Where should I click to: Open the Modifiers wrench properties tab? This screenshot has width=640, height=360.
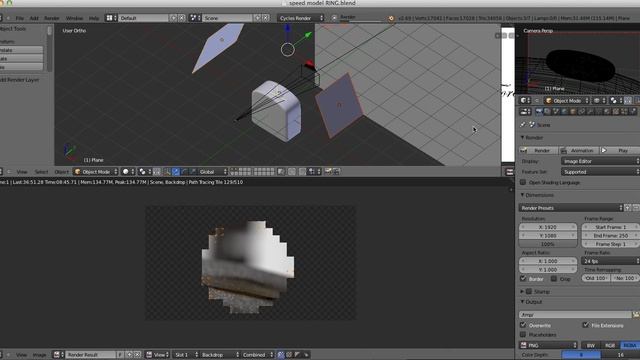[590, 111]
